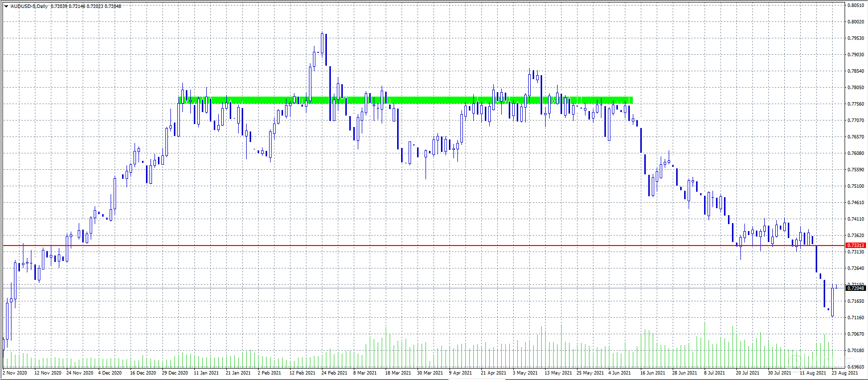The width and height of the screenshot is (868, 380).
Task: Click the 0.76570 price axis label
Action: [856, 137]
